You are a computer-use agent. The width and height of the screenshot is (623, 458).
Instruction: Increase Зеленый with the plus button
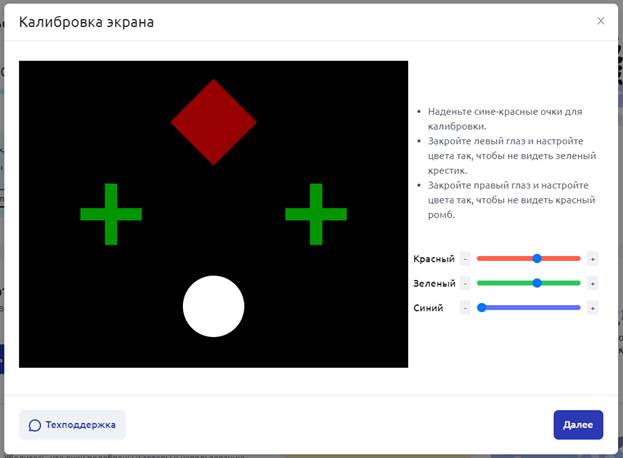click(592, 283)
